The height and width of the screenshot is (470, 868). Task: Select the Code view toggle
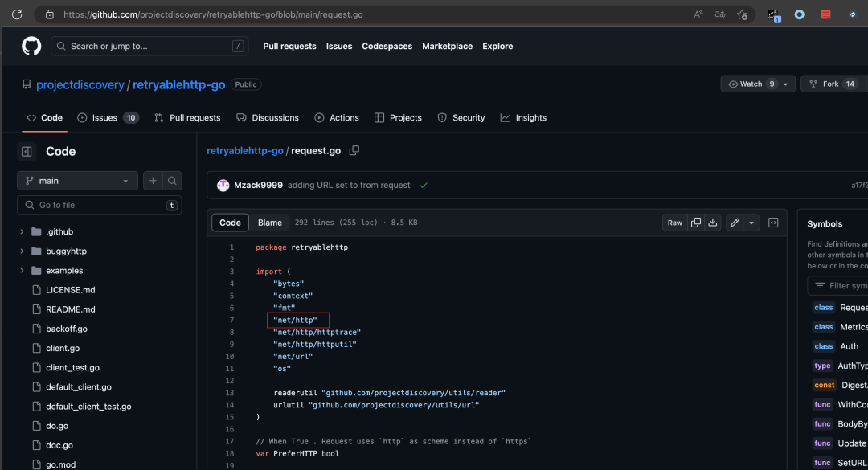(x=231, y=223)
